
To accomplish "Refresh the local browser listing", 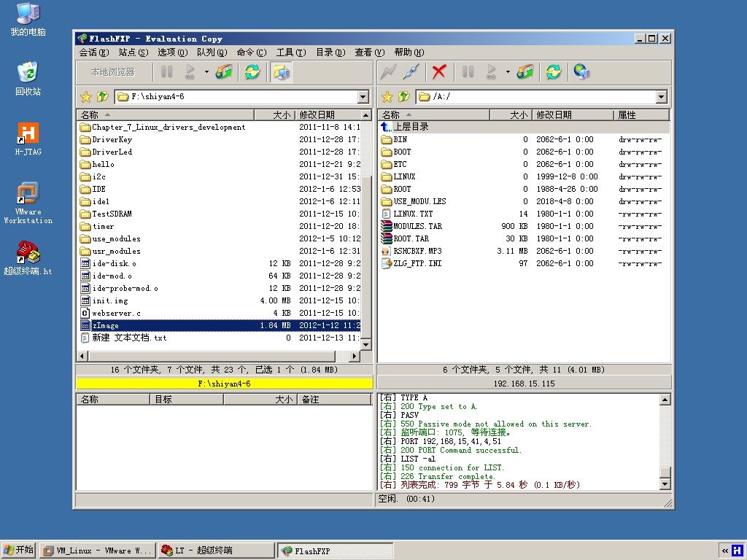I will 252,72.
